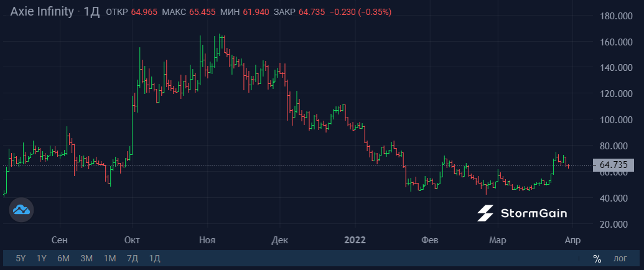
Task: Toggle percent scale mode
Action: [x=597, y=259]
